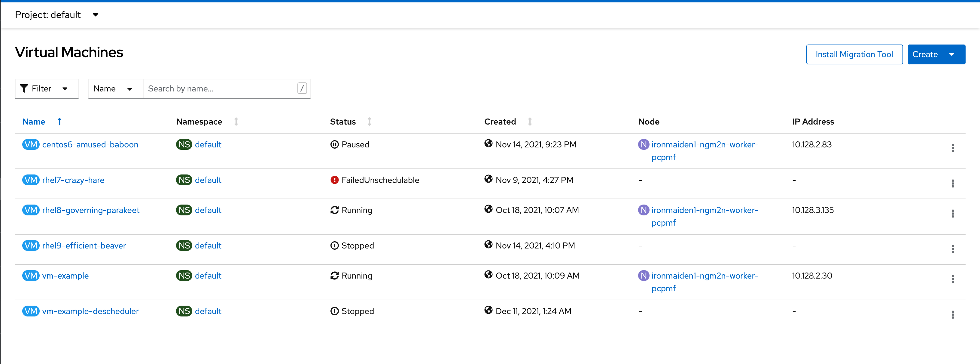The height and width of the screenshot is (364, 980).
Task: Open actions kebab for vm-example-descheduler
Action: pos(952,314)
